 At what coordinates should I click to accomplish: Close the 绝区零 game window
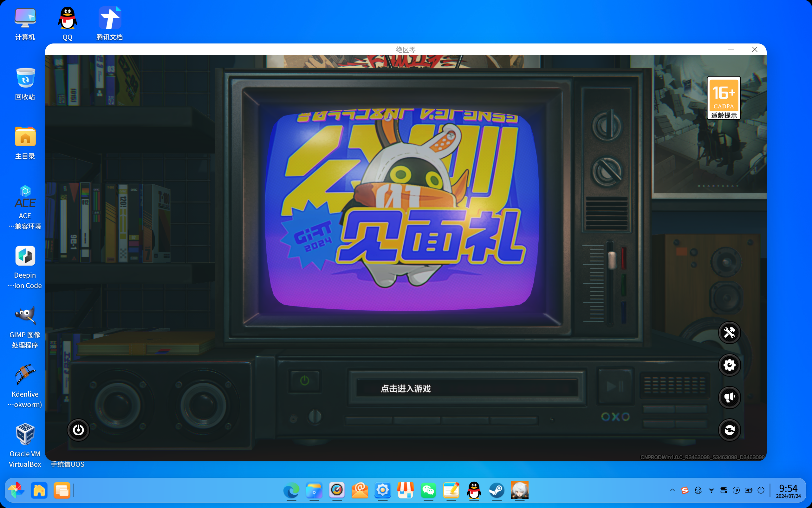[755, 49]
